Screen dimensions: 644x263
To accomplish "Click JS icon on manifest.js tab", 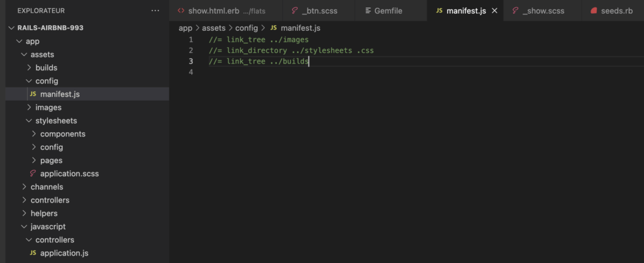I will click(x=440, y=11).
